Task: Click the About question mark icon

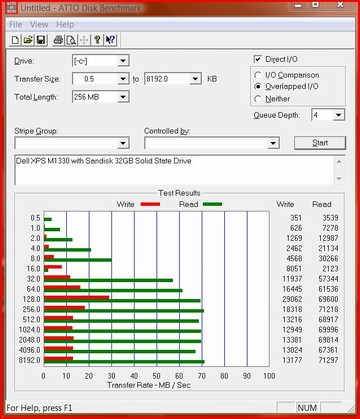Action: coord(97,40)
